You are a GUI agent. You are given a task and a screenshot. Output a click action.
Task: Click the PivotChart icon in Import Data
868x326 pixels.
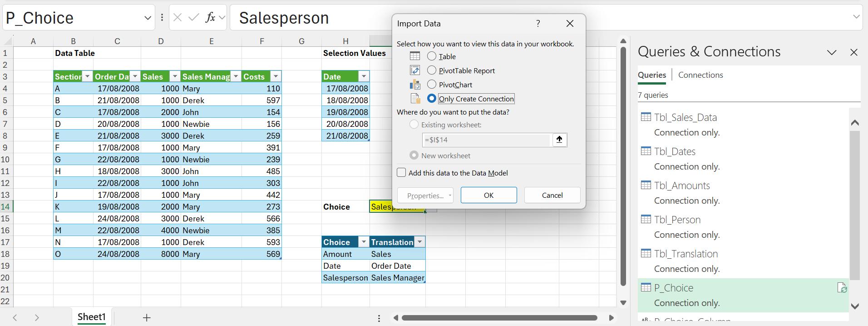coord(415,85)
